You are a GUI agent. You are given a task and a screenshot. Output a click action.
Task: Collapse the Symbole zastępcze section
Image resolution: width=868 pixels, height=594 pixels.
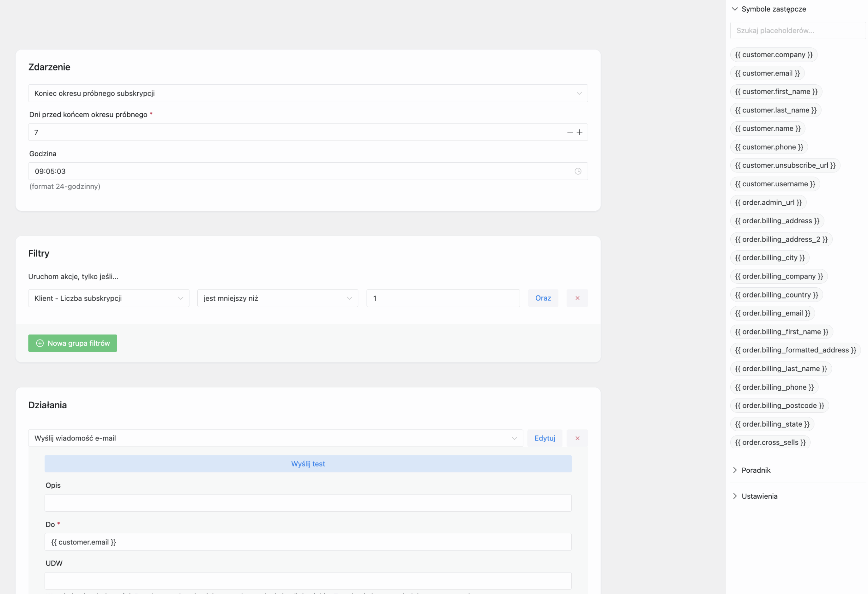[735, 9]
